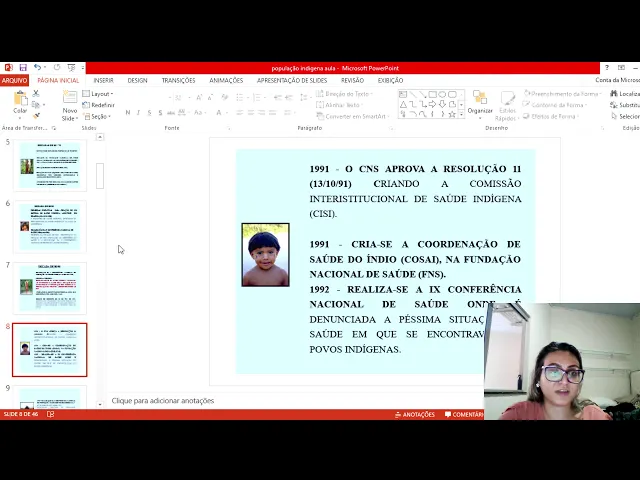
Task: Open Efeitos de Forma dropdown
Action: pos(551,116)
